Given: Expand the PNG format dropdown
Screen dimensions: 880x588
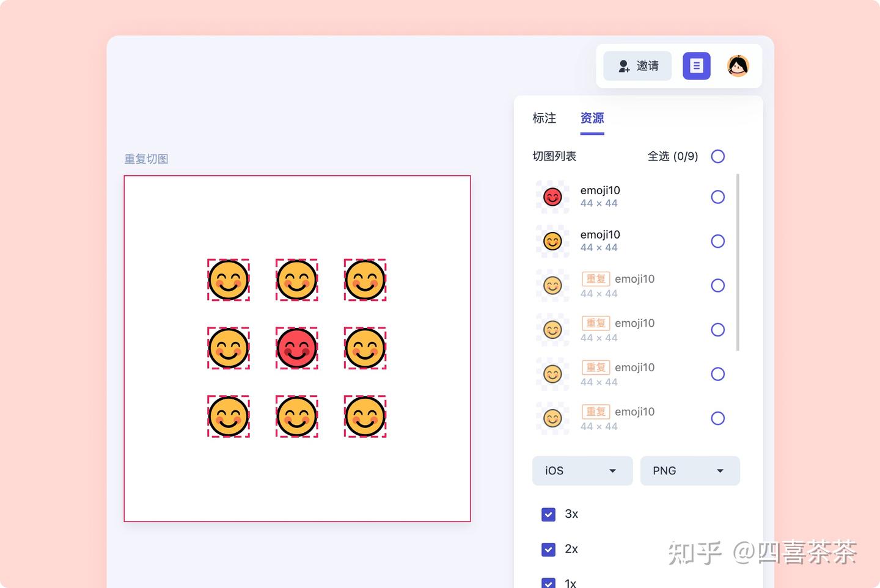Looking at the screenshot, I should pos(690,471).
